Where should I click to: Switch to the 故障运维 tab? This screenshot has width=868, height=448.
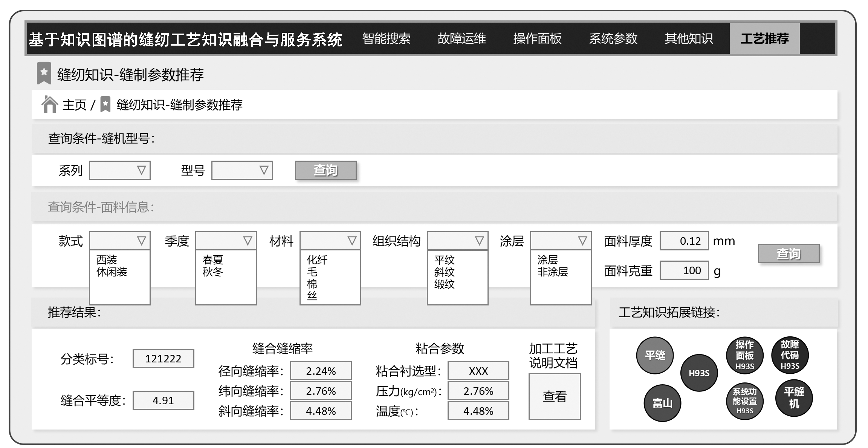462,38
